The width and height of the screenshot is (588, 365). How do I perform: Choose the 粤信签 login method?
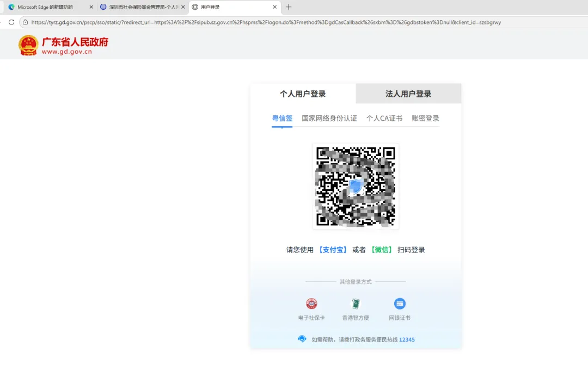[282, 118]
